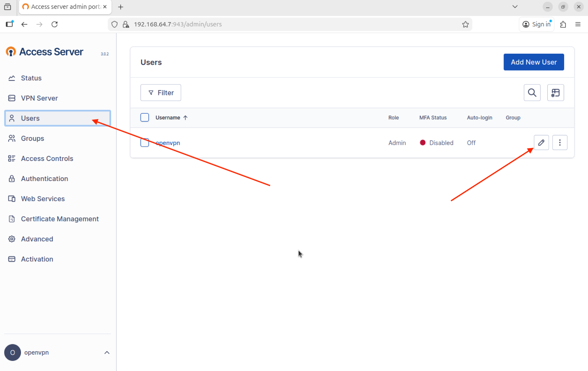Select Users in the sidebar

click(57, 118)
